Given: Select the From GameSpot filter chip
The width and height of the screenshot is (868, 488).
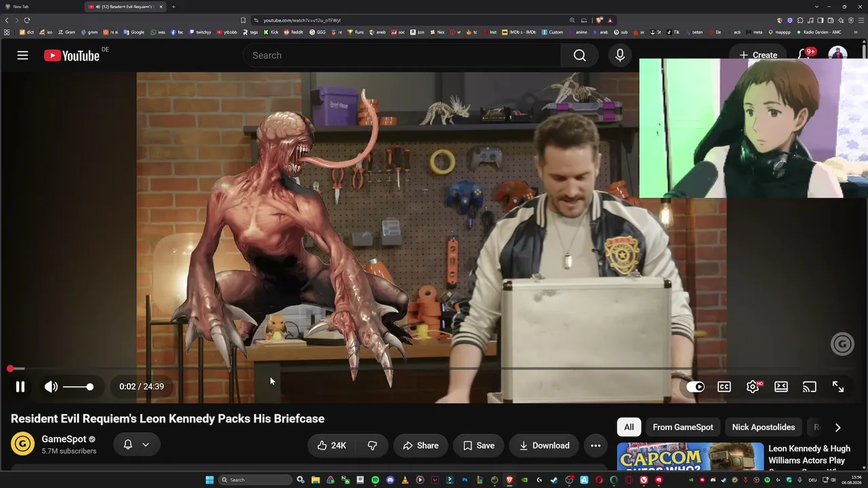Looking at the screenshot, I should point(683,427).
